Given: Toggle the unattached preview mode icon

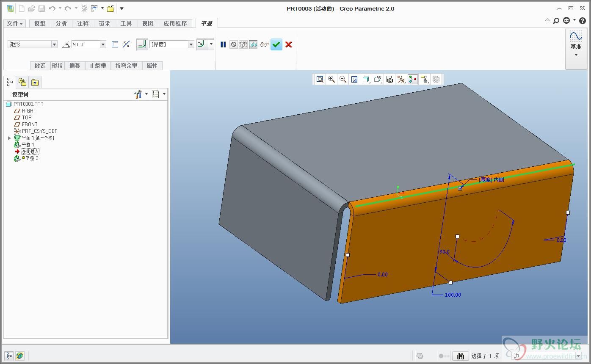Looking at the screenshot, I should [x=243, y=44].
